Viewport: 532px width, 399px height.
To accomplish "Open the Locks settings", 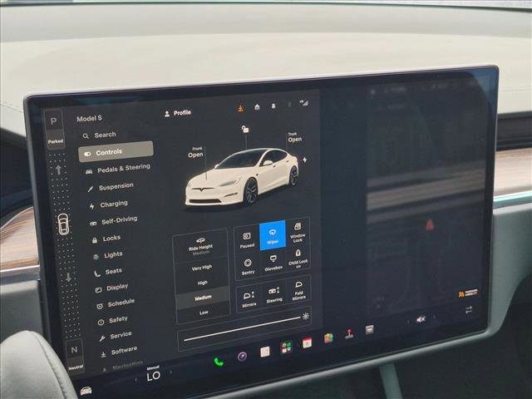I will (x=106, y=239).
